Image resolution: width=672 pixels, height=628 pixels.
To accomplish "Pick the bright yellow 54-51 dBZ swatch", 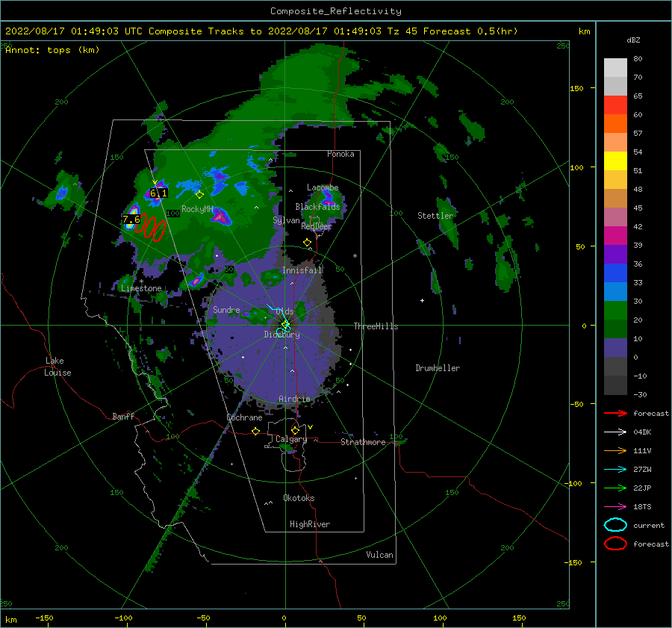I will [615, 161].
